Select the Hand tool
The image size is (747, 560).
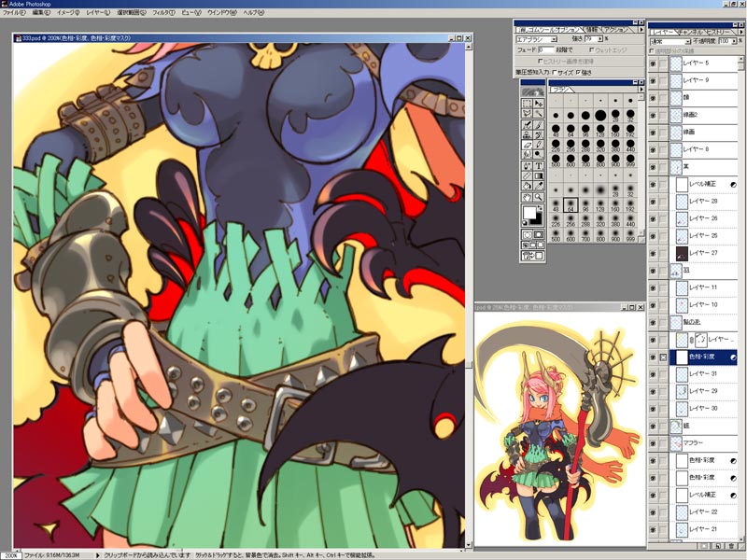click(527, 197)
